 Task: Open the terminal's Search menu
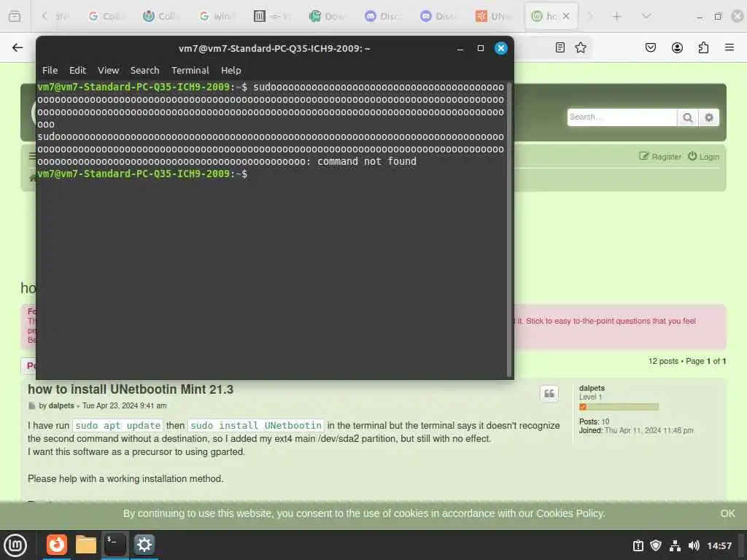tap(145, 71)
